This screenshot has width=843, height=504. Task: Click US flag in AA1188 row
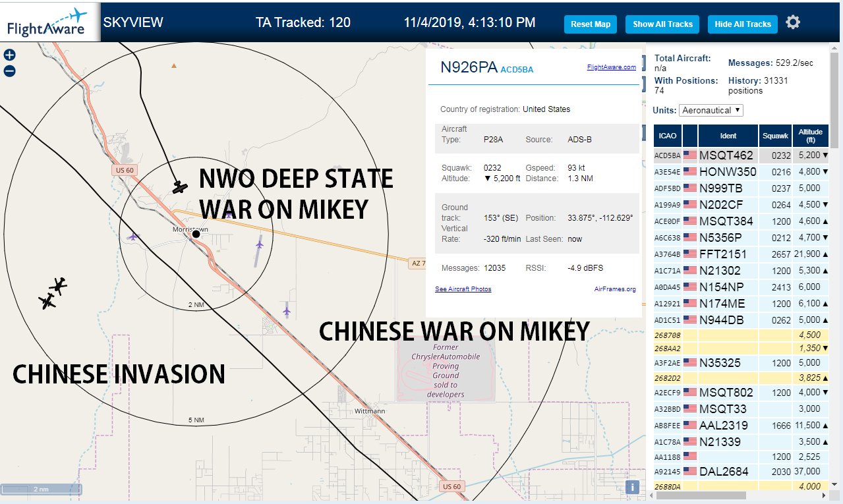pyautogui.click(x=690, y=456)
